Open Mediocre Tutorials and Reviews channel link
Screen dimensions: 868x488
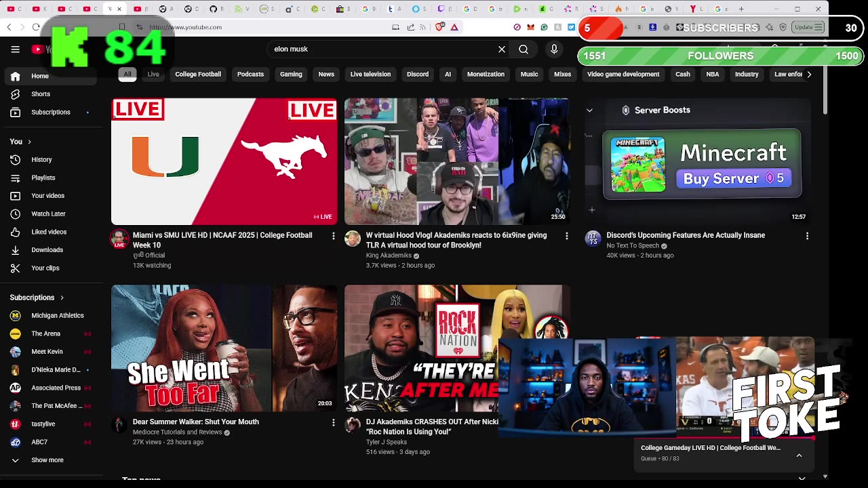(x=178, y=432)
